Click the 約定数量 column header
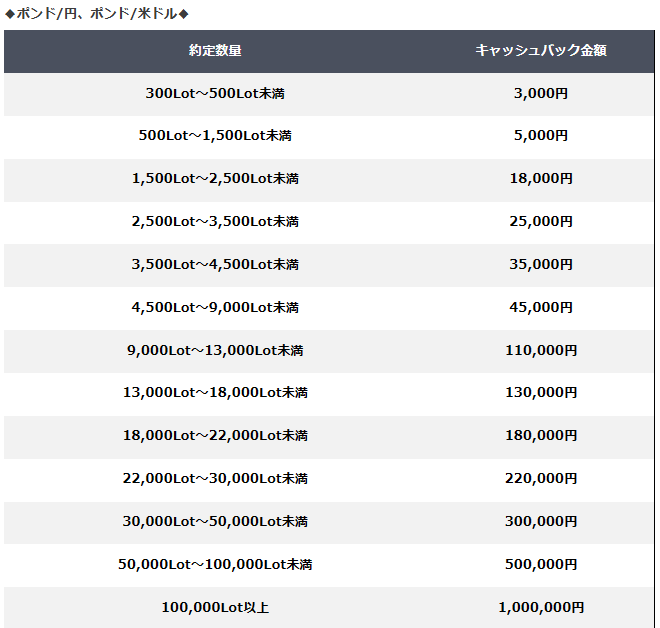The image size is (660, 628). (215, 50)
